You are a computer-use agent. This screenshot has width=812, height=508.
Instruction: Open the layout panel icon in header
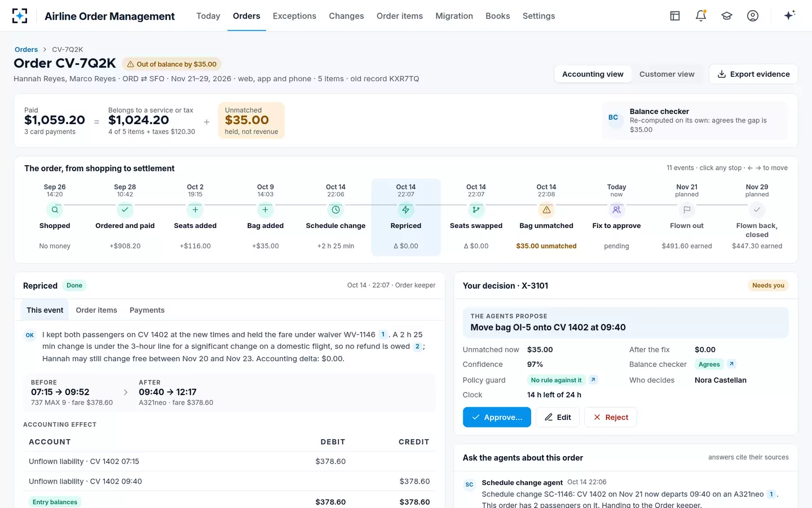coord(675,16)
